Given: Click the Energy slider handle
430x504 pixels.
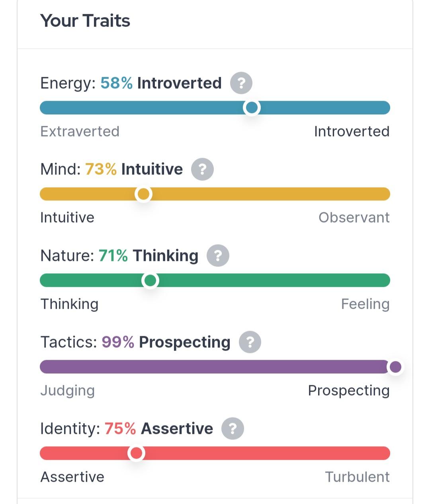Looking at the screenshot, I should (252, 107).
